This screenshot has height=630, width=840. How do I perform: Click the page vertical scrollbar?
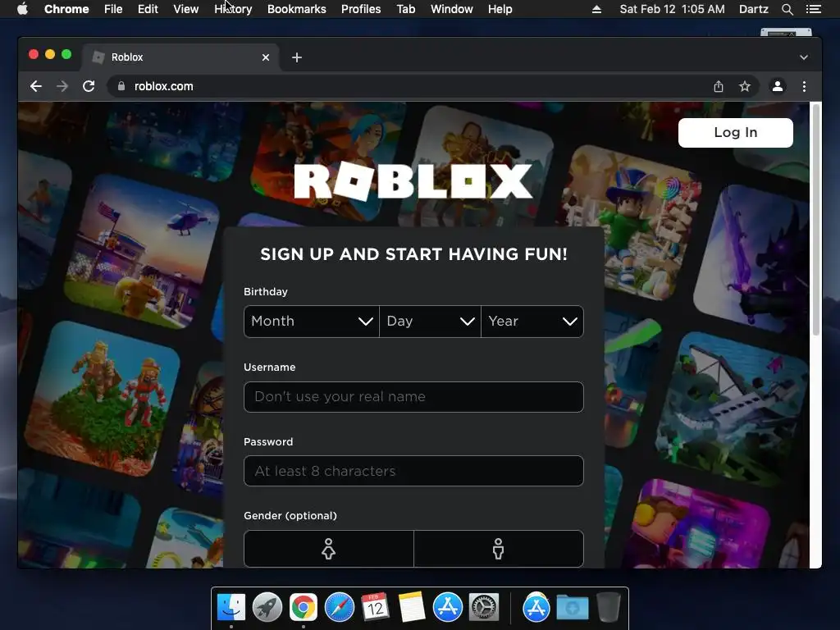point(816,221)
